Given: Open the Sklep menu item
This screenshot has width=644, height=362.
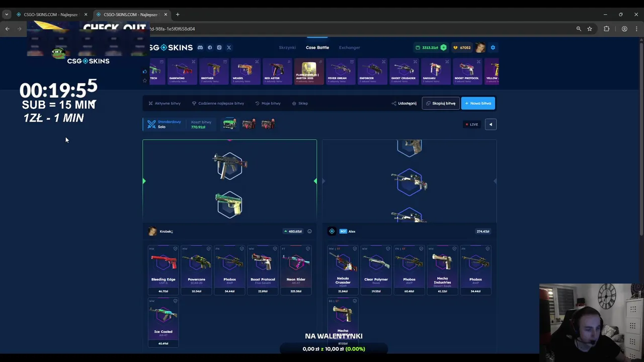Looking at the screenshot, I should [300, 103].
